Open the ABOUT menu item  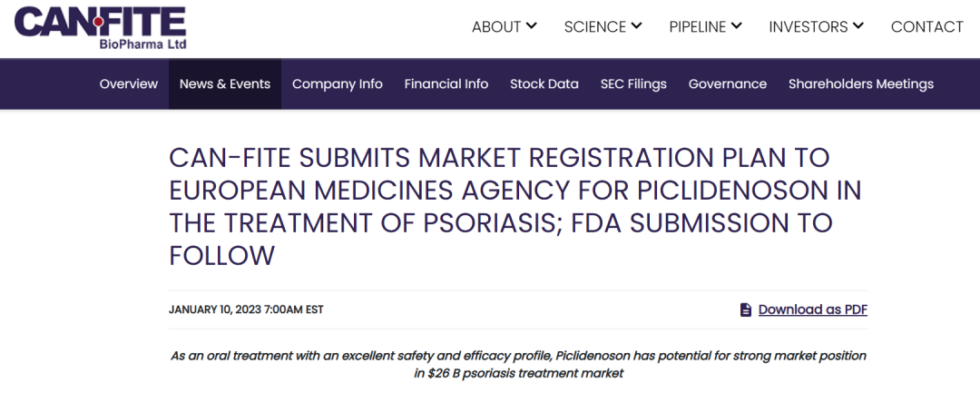click(x=495, y=27)
